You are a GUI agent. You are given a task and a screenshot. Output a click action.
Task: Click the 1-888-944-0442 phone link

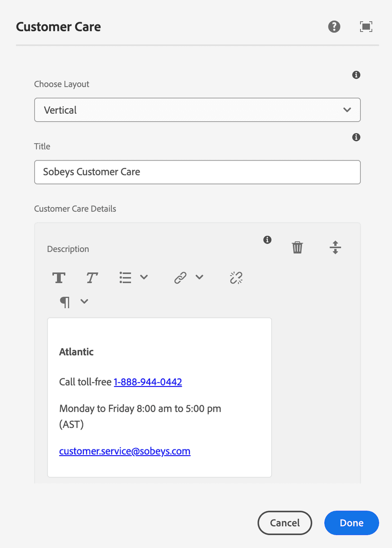tap(148, 382)
